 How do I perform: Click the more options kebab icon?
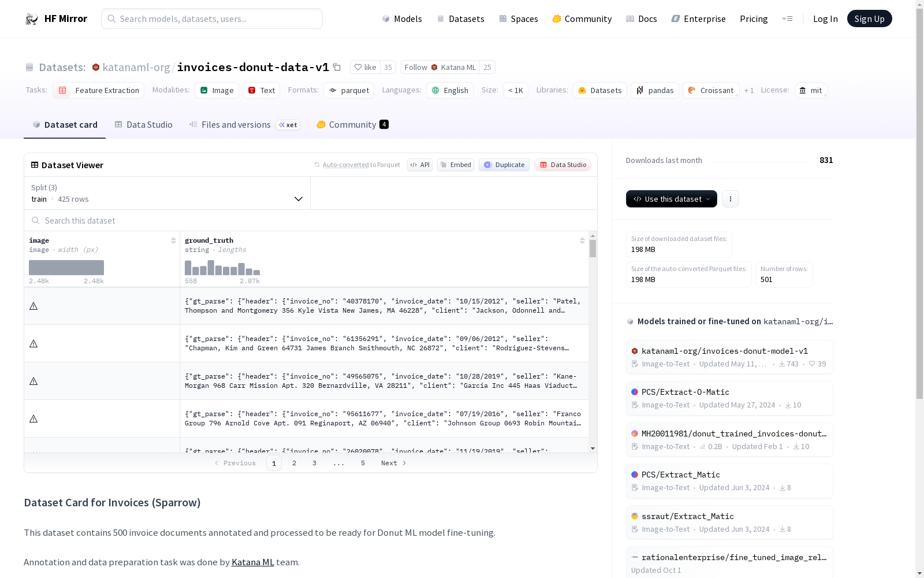tap(731, 199)
